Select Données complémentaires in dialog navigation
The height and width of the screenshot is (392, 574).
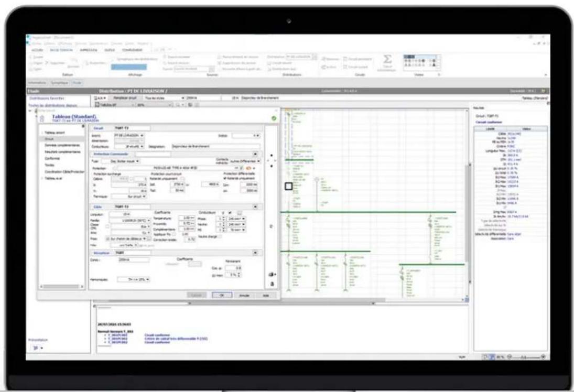(x=62, y=145)
